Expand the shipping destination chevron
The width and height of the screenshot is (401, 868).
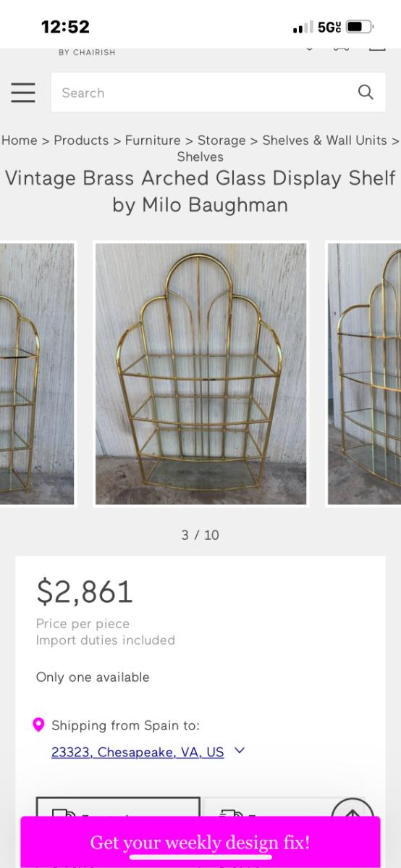click(240, 751)
